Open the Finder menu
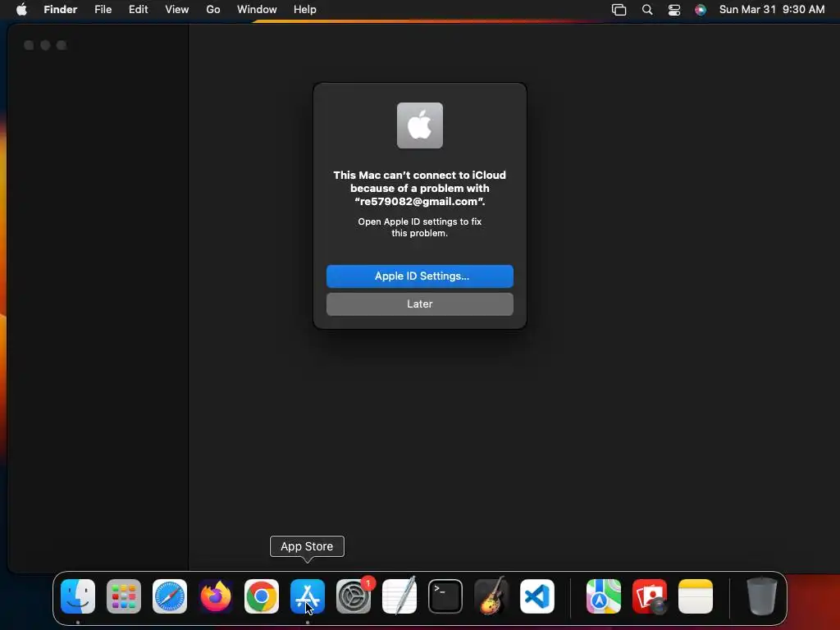This screenshot has width=840, height=630. 61,10
